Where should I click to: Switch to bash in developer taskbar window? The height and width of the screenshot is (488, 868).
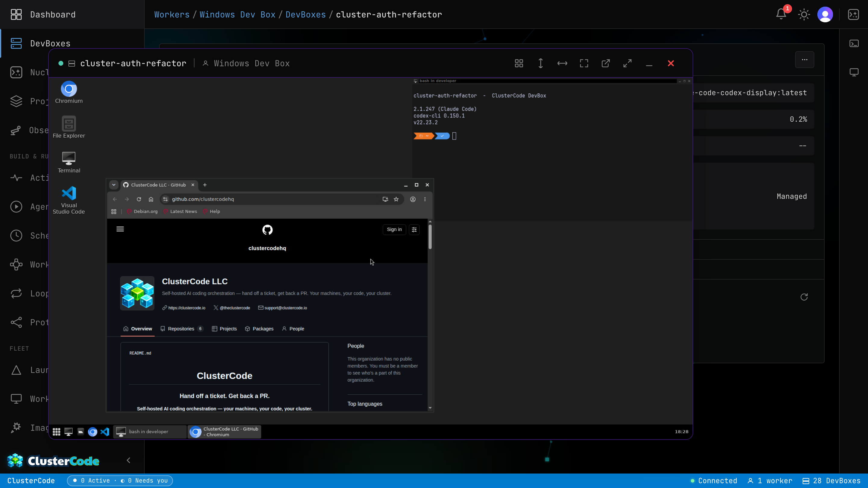tap(150, 432)
